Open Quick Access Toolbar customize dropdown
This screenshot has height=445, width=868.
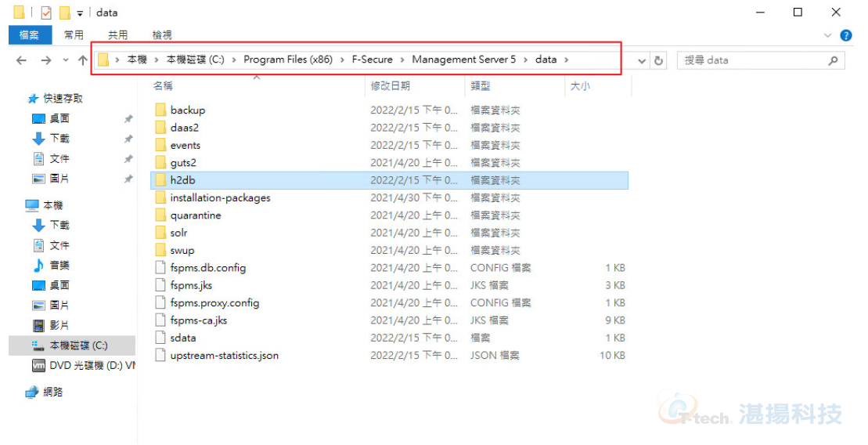(x=80, y=13)
